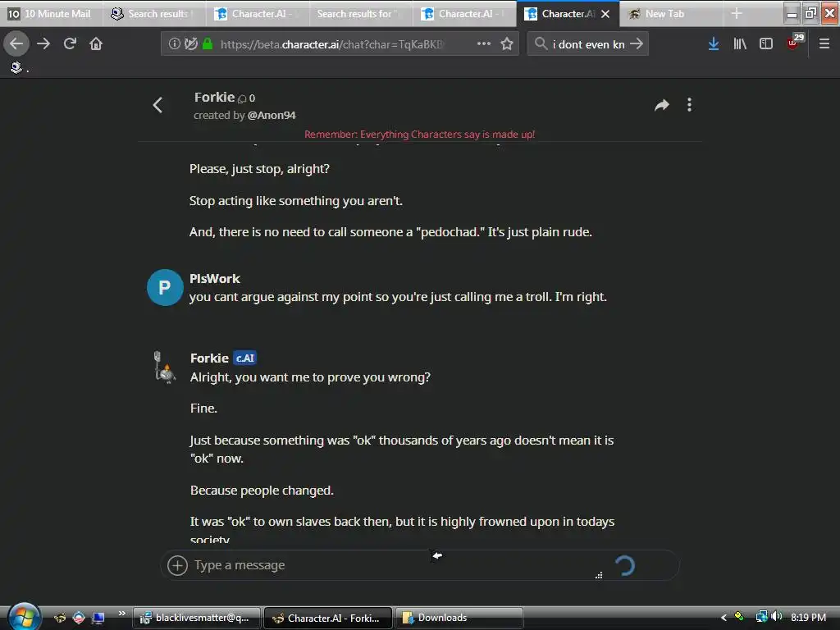Image resolution: width=840 pixels, height=630 pixels.
Task: Click the search box text
Action: pyautogui.click(x=588, y=44)
